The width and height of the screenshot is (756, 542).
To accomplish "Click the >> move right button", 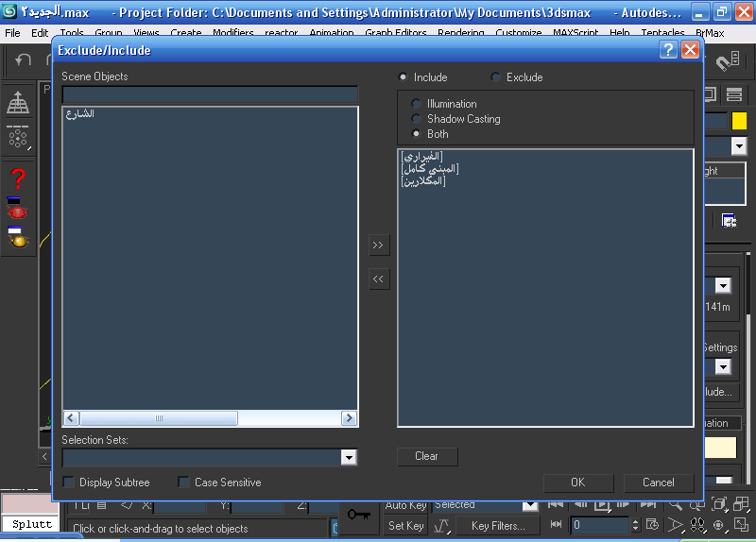I will [x=379, y=246].
